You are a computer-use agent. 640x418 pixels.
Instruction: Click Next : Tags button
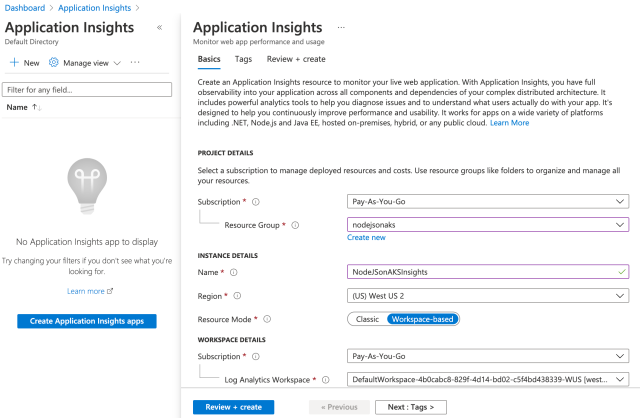(x=411, y=407)
